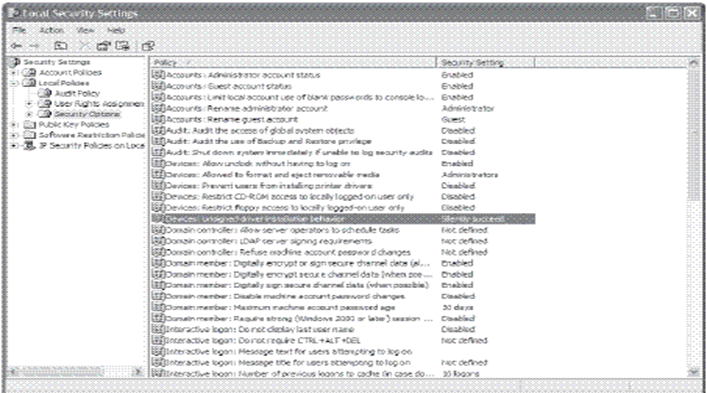Click the icon beside Audit: Shut down system immediately

pos(158,152)
